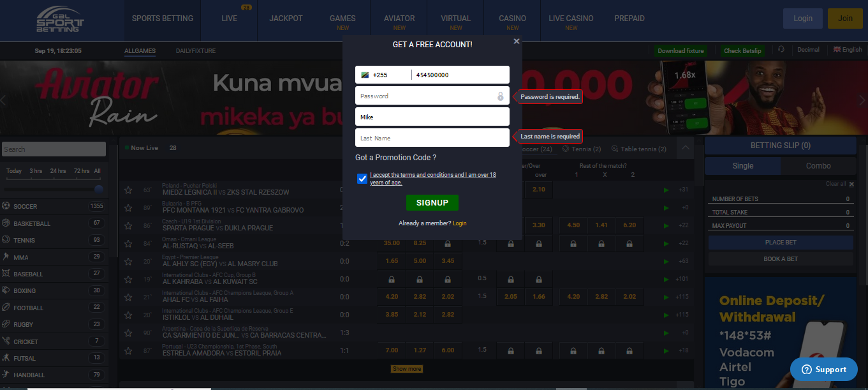Filter live games by Table tennis
The image size is (868, 390).
639,149
